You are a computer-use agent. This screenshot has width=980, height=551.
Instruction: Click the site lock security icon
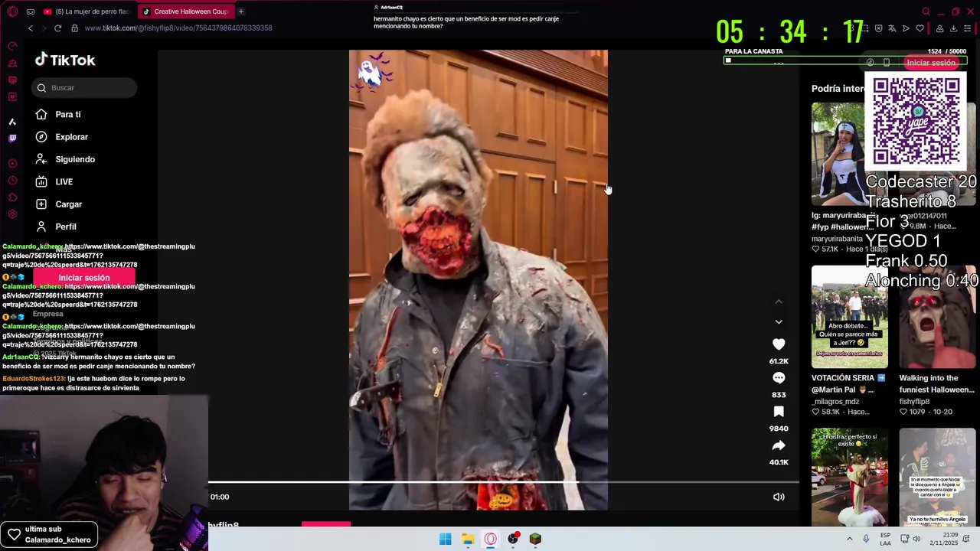pyautogui.click(x=74, y=28)
